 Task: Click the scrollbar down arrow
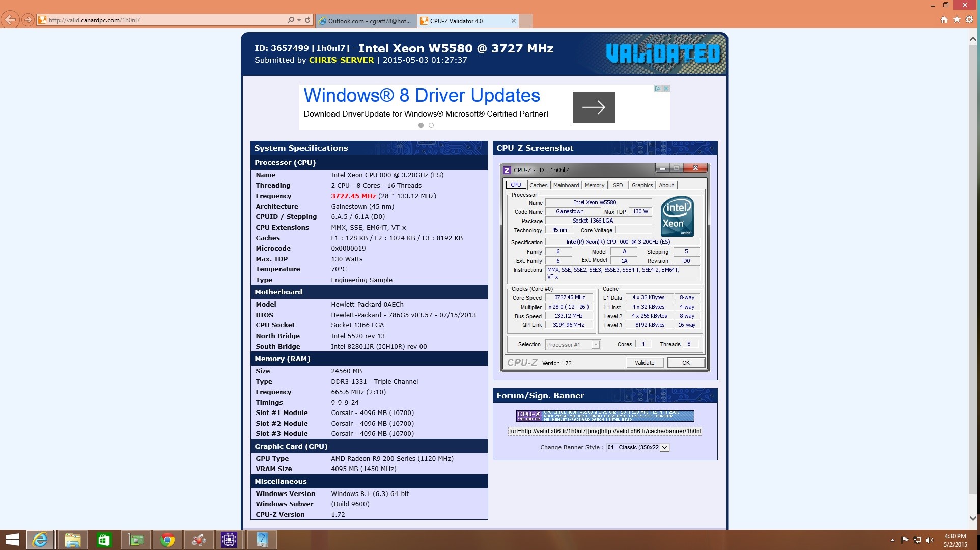[x=973, y=518]
